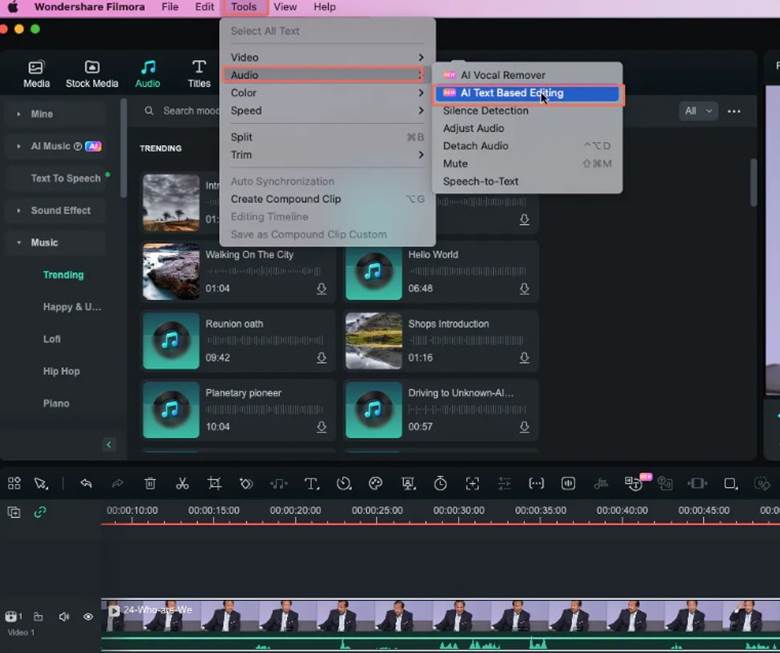780x653 pixels.
Task: Open the Color palette tool
Action: (x=376, y=483)
